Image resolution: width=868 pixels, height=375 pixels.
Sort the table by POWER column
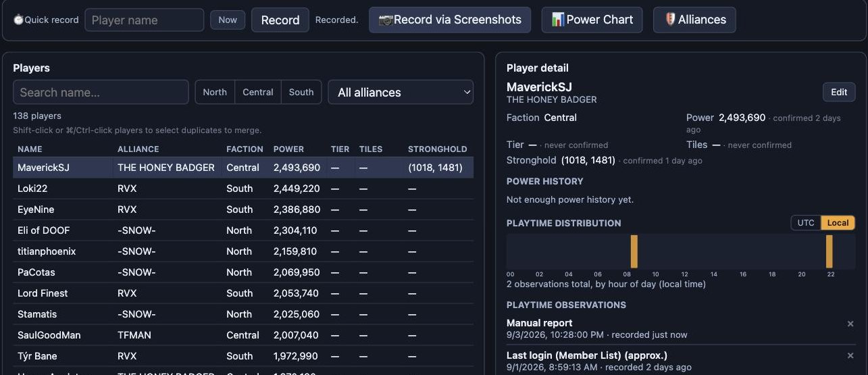288,149
